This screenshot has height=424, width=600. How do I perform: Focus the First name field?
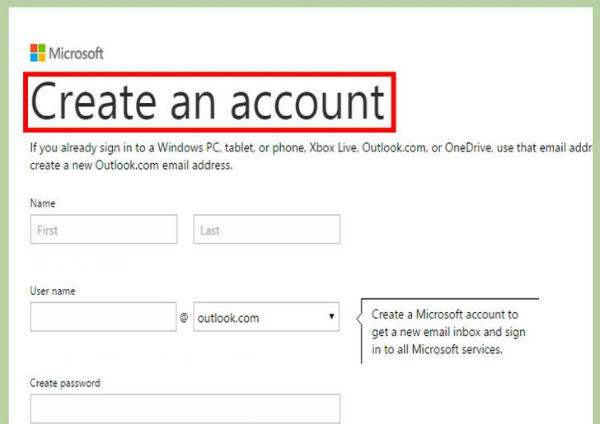coord(104,229)
